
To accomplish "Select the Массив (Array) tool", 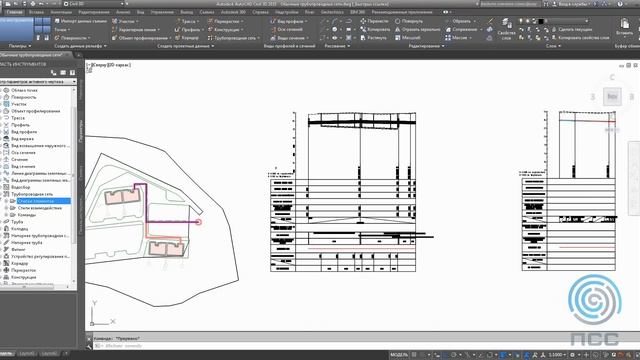I will [x=459, y=38].
